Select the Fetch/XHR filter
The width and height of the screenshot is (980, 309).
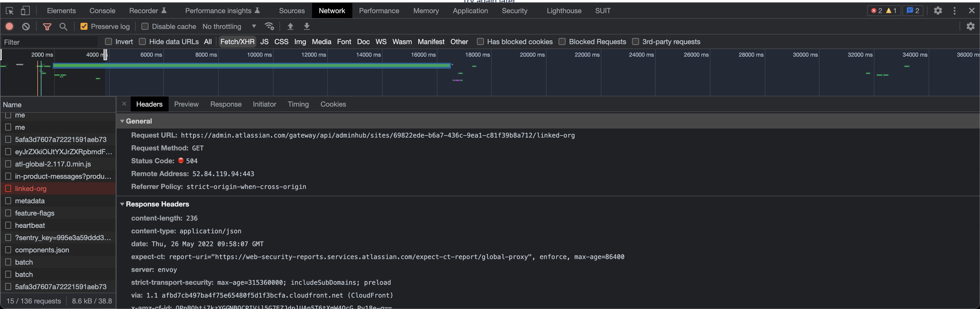pyautogui.click(x=237, y=41)
